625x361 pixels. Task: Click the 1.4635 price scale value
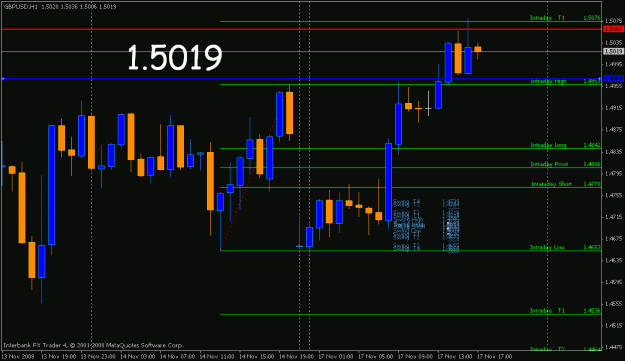pyautogui.click(x=614, y=261)
